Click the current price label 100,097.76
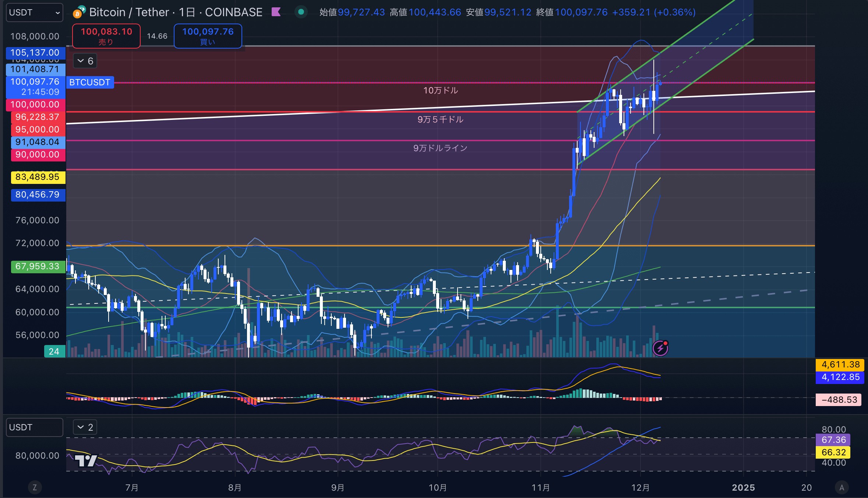 pos(35,87)
